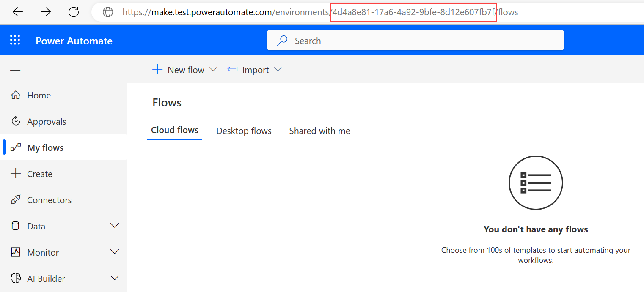The width and height of the screenshot is (644, 292).
Task: Click the globe site info icon
Action: point(108,12)
